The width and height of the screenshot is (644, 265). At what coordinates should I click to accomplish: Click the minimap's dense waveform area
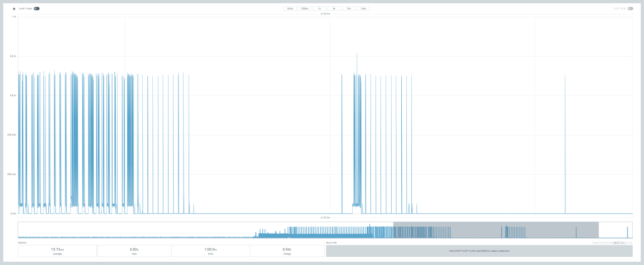pos(327,232)
